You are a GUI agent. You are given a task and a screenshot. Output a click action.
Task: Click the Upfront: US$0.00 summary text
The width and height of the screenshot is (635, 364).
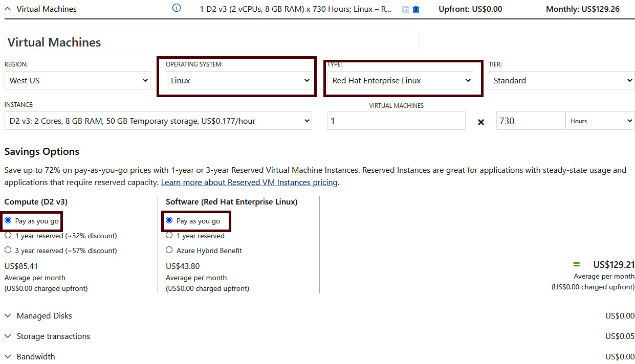point(470,9)
